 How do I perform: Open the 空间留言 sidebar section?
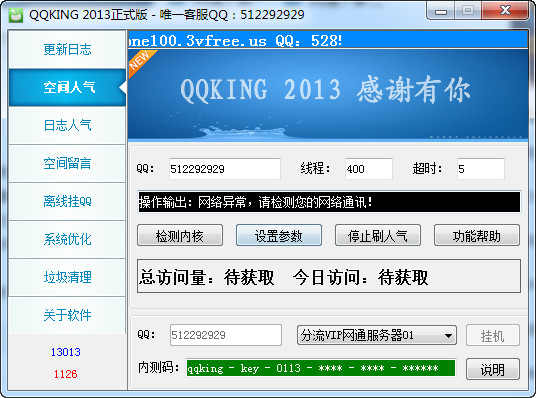(x=67, y=163)
